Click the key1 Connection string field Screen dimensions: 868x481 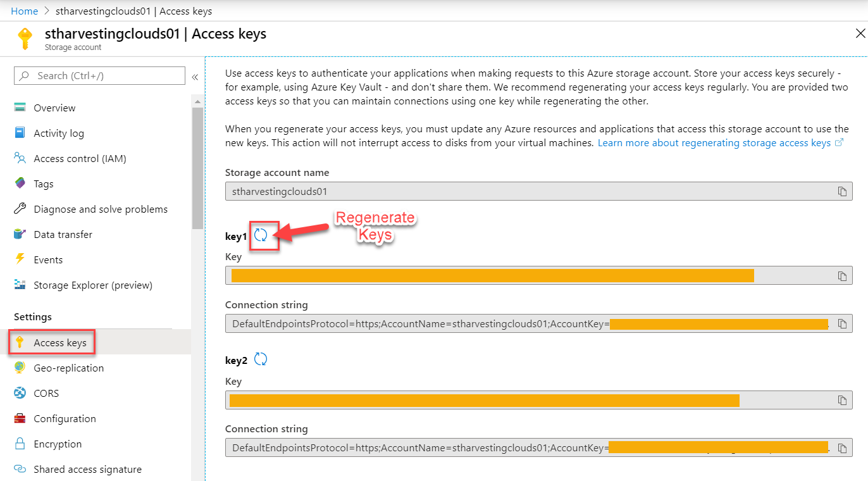(x=538, y=323)
